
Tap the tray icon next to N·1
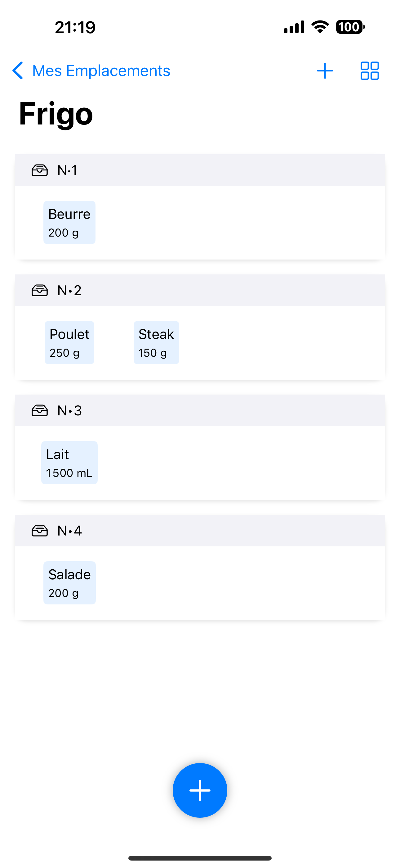39,170
